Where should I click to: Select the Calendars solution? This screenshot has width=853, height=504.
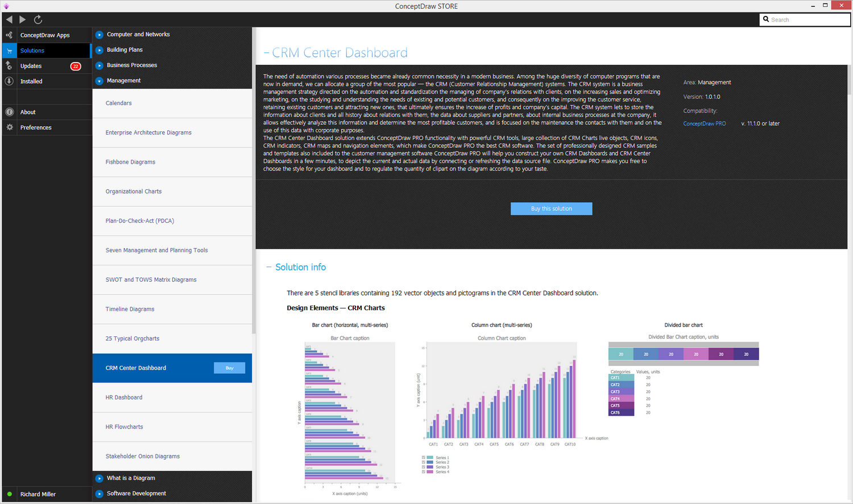pos(172,103)
